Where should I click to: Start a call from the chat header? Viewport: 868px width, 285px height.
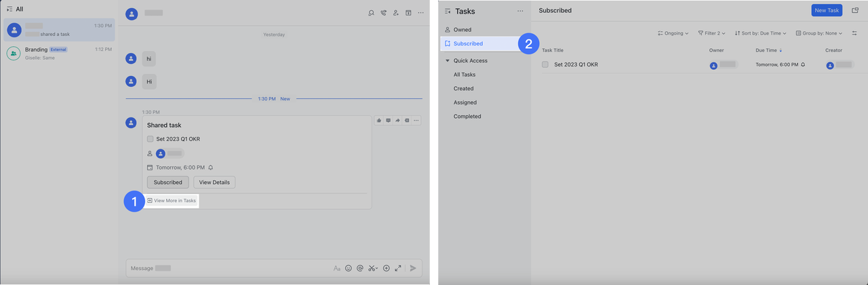383,13
